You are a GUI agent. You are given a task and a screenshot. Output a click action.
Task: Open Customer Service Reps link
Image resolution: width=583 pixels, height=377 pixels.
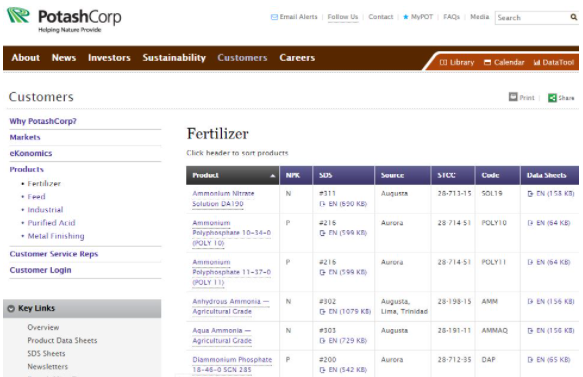pyautogui.click(x=54, y=254)
